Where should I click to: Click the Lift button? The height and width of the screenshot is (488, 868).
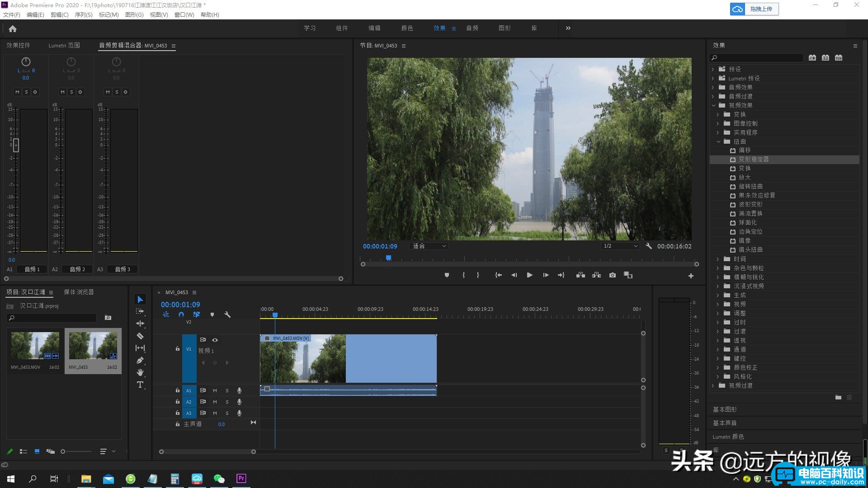pyautogui.click(x=580, y=275)
